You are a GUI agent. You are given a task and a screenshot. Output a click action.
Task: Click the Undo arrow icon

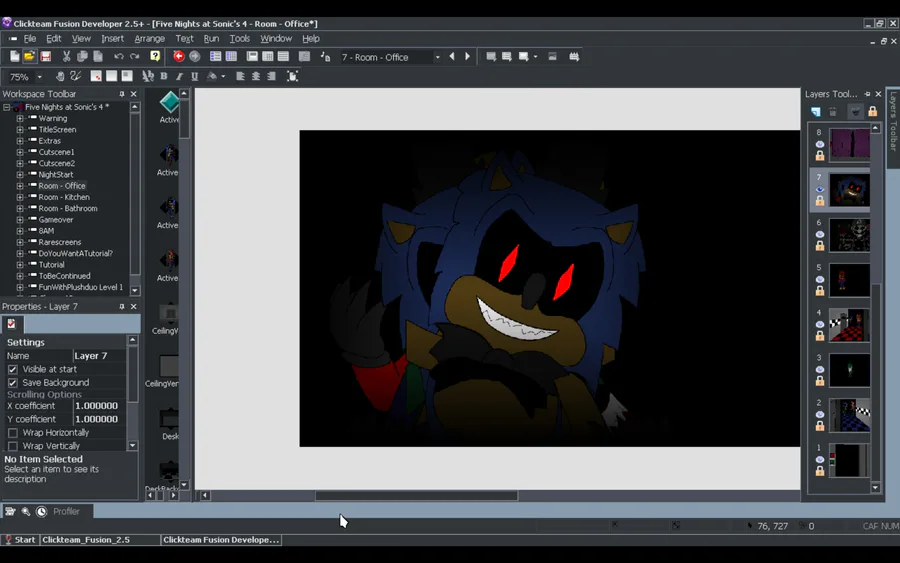click(x=119, y=56)
